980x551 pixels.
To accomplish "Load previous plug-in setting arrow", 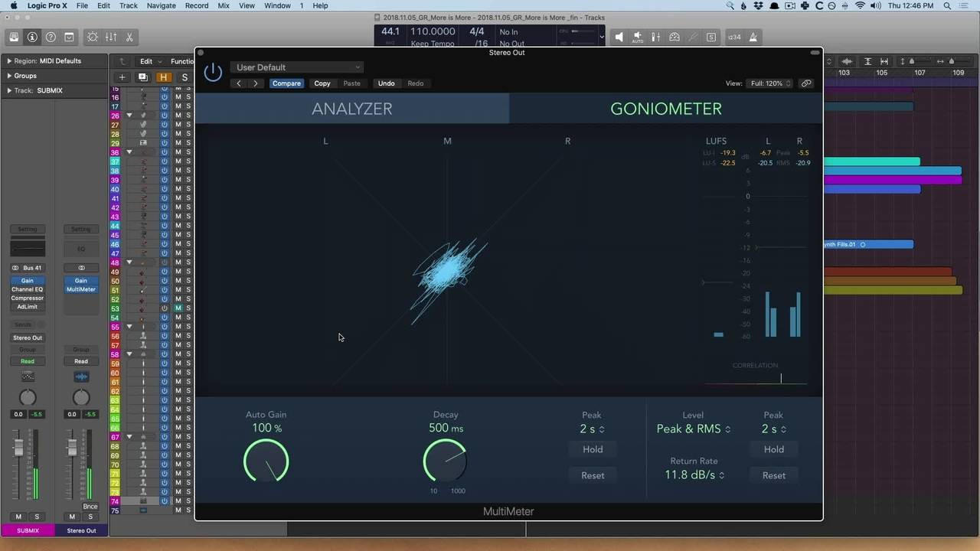I will tap(239, 83).
